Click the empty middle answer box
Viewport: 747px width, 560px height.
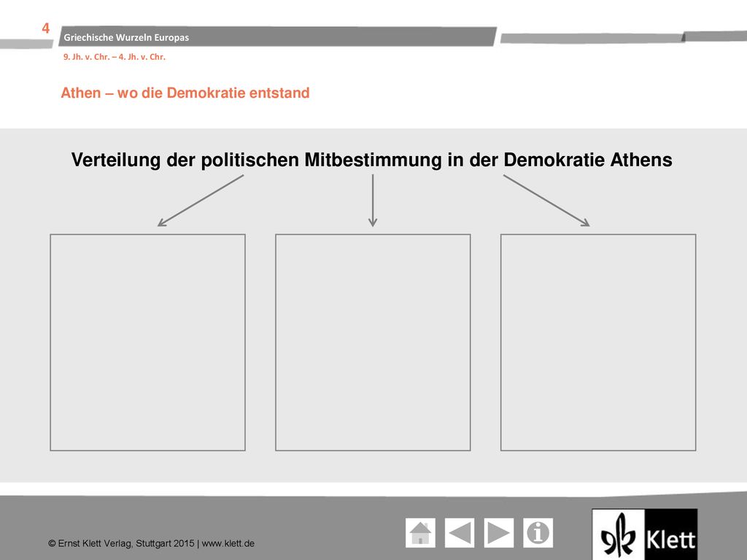[373, 343]
